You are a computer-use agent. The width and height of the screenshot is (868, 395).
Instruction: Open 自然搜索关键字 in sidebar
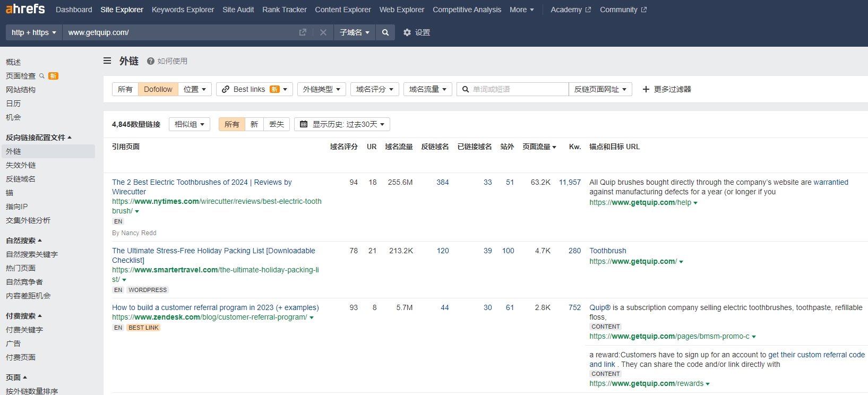pyautogui.click(x=32, y=254)
